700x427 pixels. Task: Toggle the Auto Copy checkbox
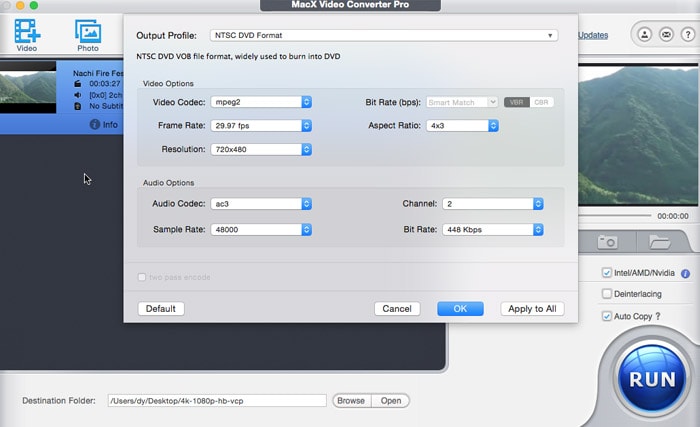[x=606, y=316]
